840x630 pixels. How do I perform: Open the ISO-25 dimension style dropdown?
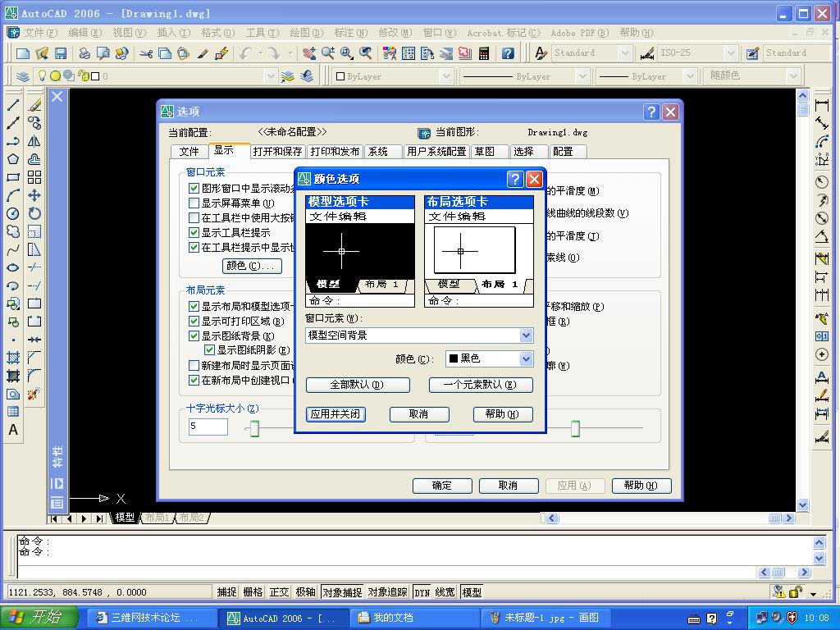point(731,53)
